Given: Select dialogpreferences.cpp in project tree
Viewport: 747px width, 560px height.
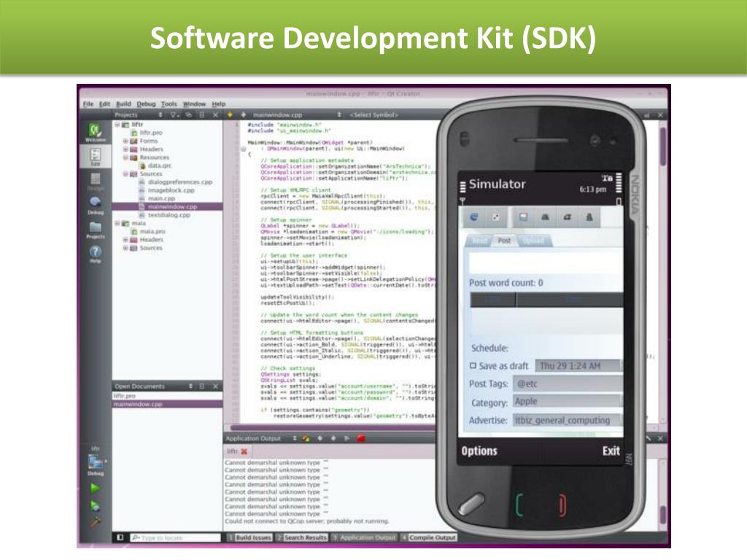Looking at the screenshot, I should 180,182.
